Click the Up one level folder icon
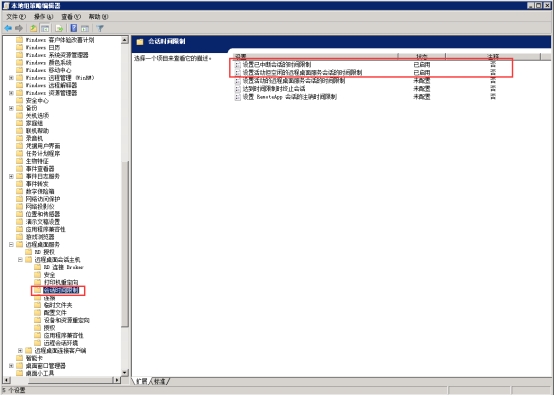Image resolution: width=554 pixels, height=396 pixels. coord(33,28)
